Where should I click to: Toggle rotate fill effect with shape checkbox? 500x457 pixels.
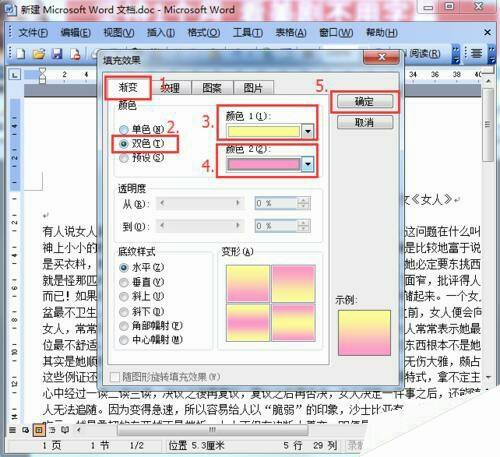[115, 377]
